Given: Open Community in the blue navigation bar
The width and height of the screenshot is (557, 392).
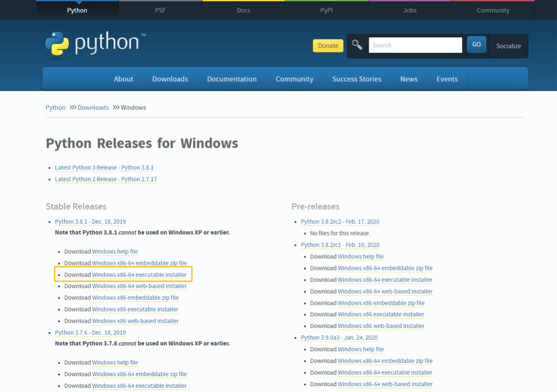Looking at the screenshot, I should click(x=295, y=79).
